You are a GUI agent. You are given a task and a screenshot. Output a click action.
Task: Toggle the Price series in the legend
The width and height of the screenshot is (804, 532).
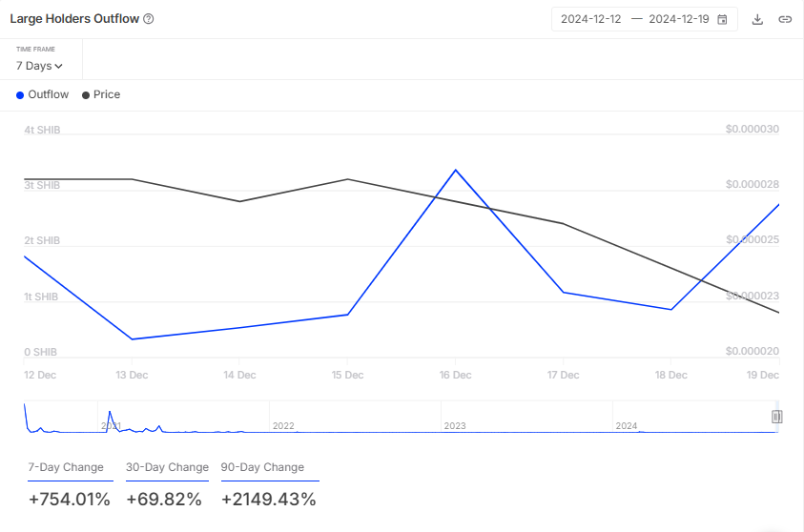[107, 95]
